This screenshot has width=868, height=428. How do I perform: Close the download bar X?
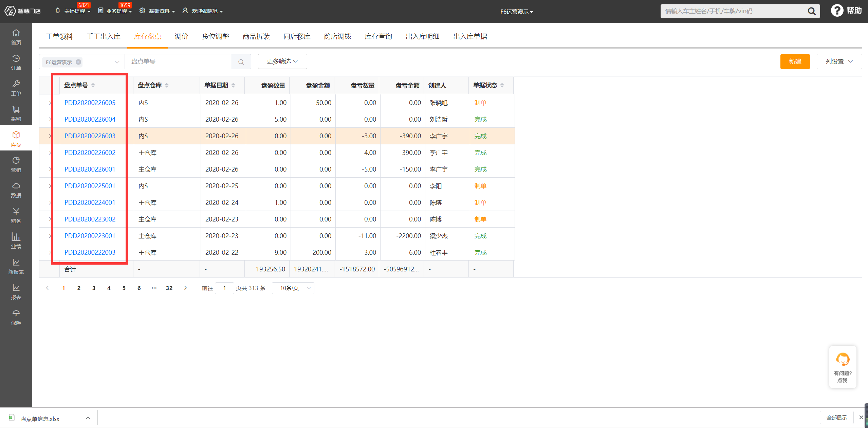[861, 417]
